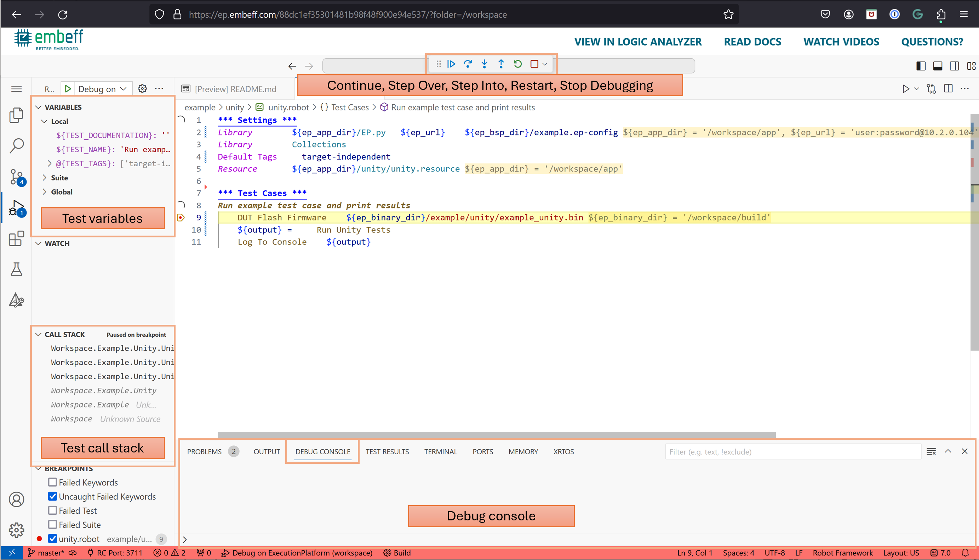Maximize the panel with the chevron-up icon
This screenshot has width=979, height=560.
point(948,451)
